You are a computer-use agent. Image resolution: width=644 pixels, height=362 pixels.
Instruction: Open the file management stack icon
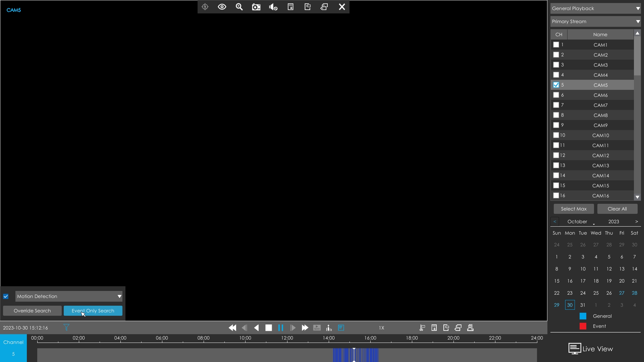[x=470, y=328]
